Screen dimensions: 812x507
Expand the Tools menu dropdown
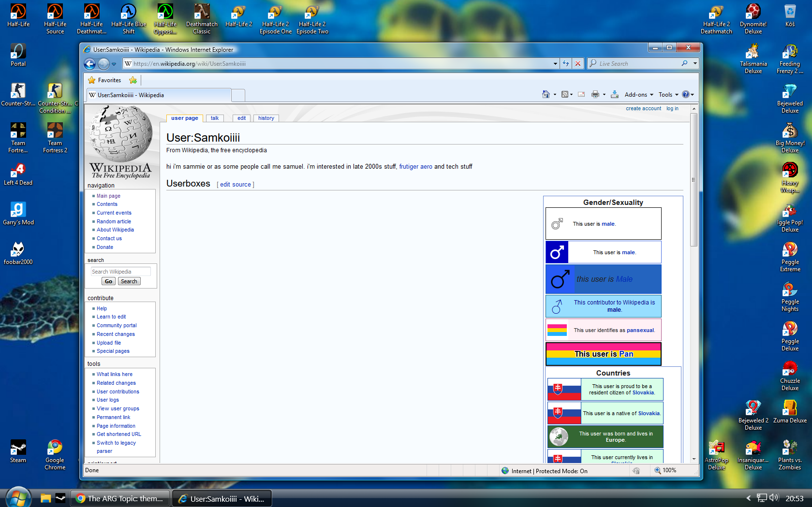point(668,95)
